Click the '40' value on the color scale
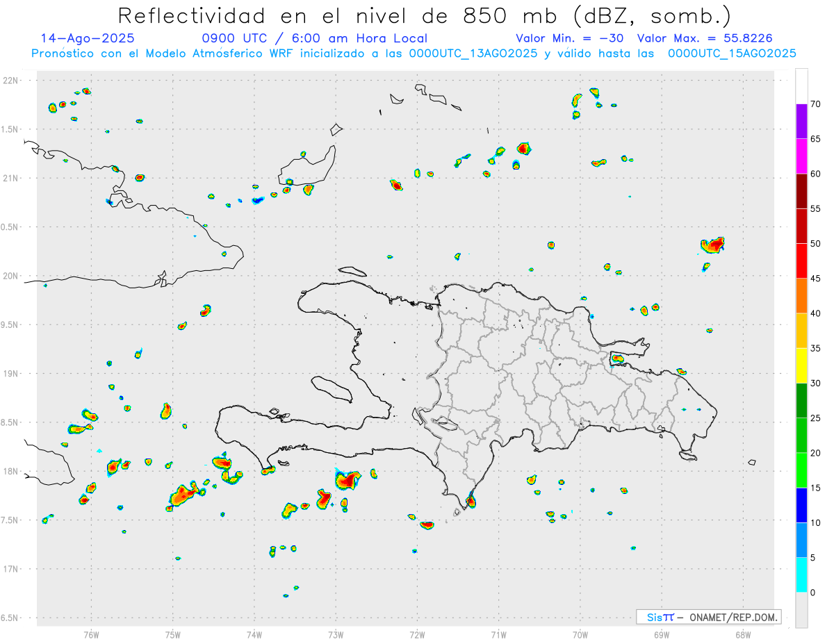The image size is (834, 644). click(x=815, y=313)
